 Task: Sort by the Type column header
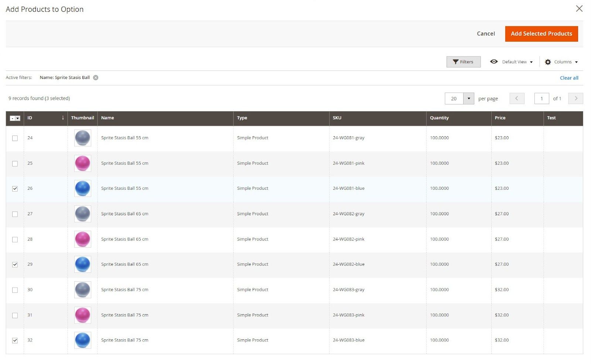point(281,118)
